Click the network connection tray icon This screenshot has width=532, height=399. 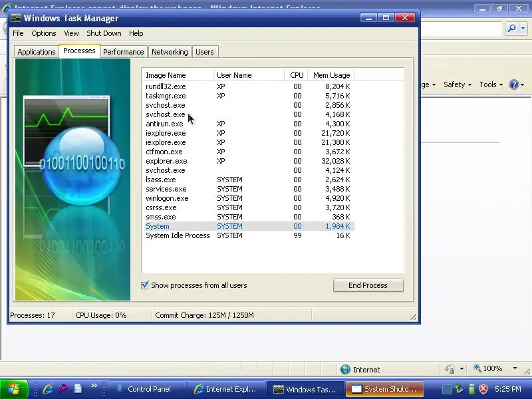pos(459,389)
